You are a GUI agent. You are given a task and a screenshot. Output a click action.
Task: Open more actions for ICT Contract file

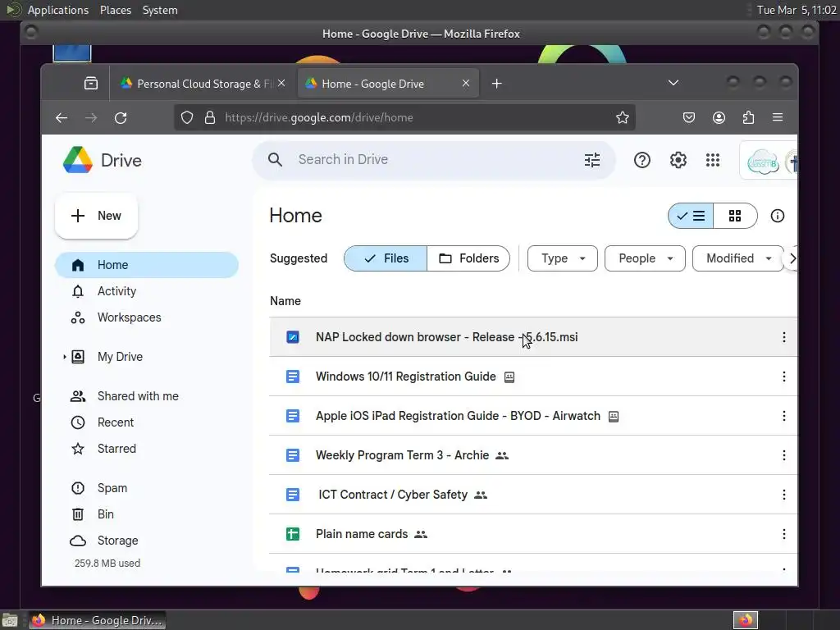tap(783, 495)
